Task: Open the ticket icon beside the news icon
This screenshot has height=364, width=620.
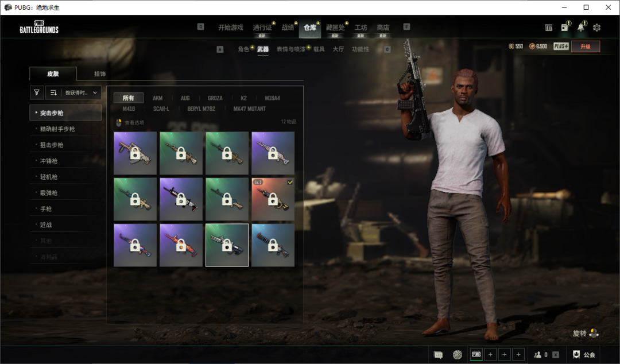Action: point(548,28)
